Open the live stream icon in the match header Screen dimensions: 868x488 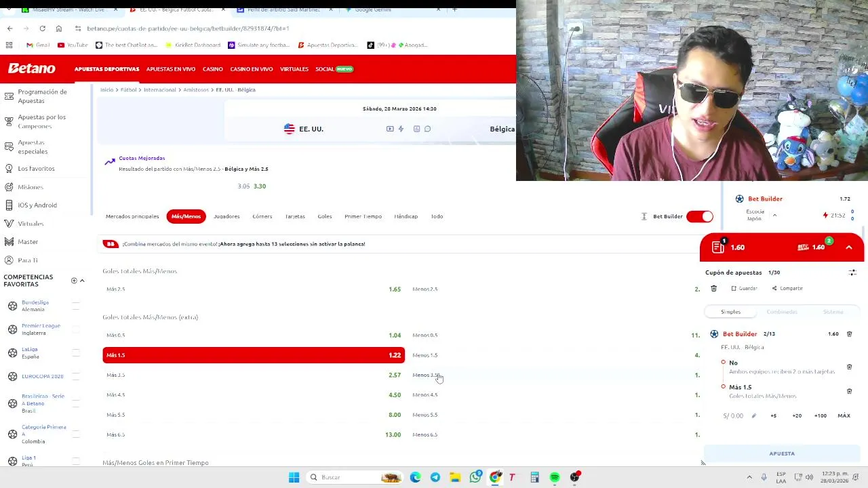tap(390, 129)
